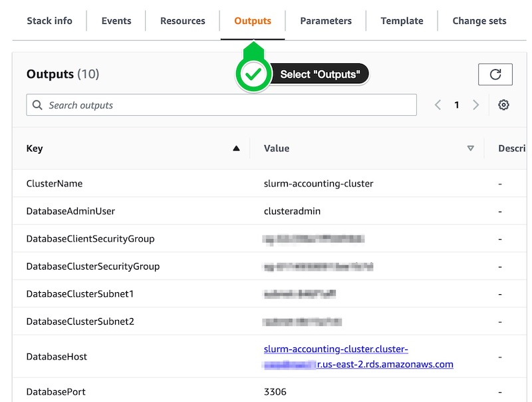Image resolution: width=532 pixels, height=402 pixels.
Task: Select the 3306 port value
Action: click(x=275, y=392)
